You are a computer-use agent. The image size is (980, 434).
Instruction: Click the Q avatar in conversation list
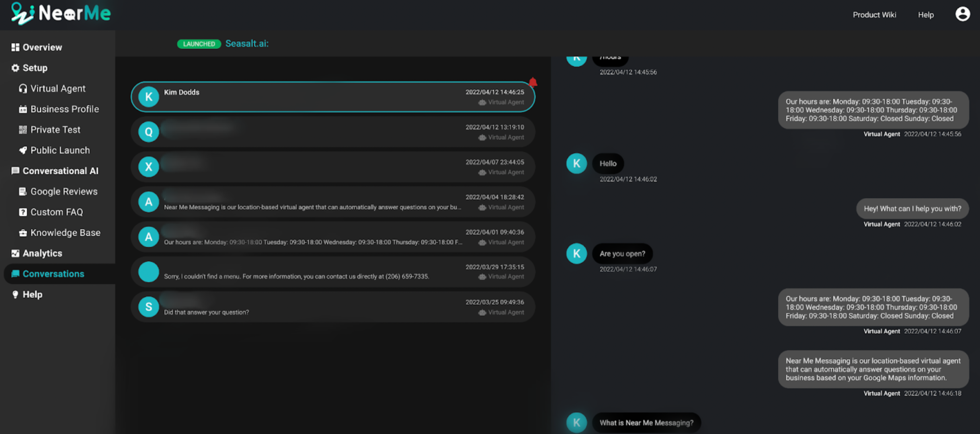point(149,132)
